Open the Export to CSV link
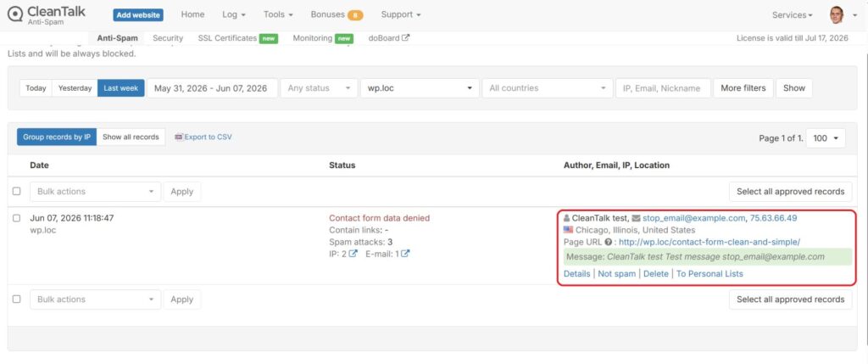This screenshot has height=364, width=868. pos(209,137)
